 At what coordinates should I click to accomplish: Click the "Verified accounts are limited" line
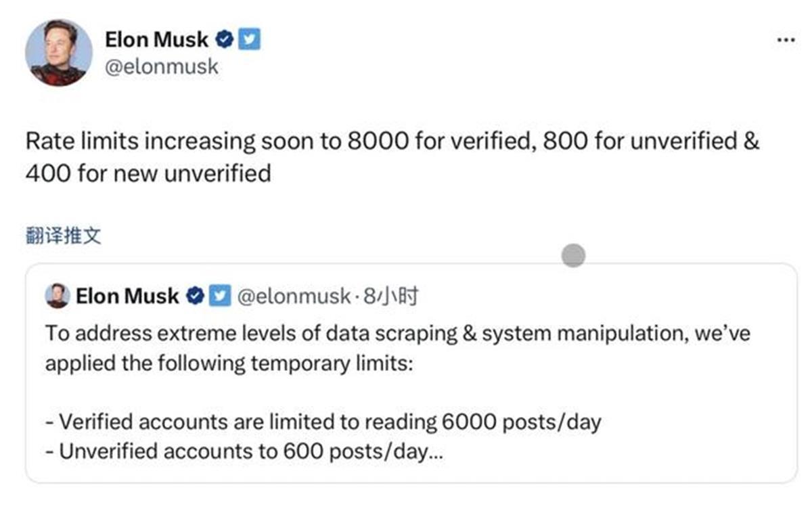[x=323, y=422]
